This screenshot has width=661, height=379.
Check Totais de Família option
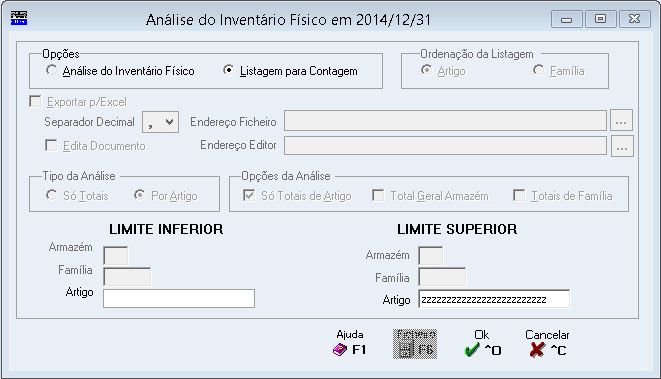[519, 196]
